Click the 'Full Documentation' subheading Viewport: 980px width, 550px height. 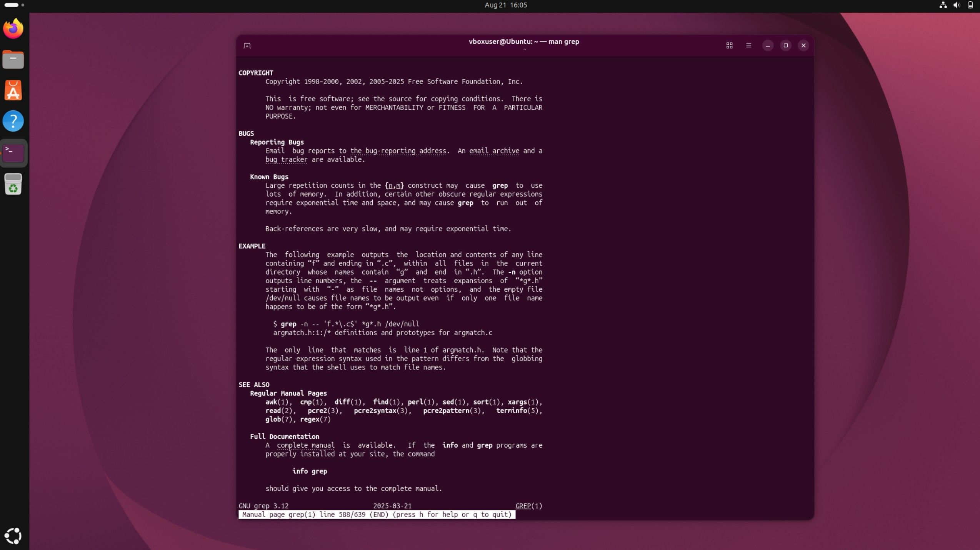(x=285, y=437)
